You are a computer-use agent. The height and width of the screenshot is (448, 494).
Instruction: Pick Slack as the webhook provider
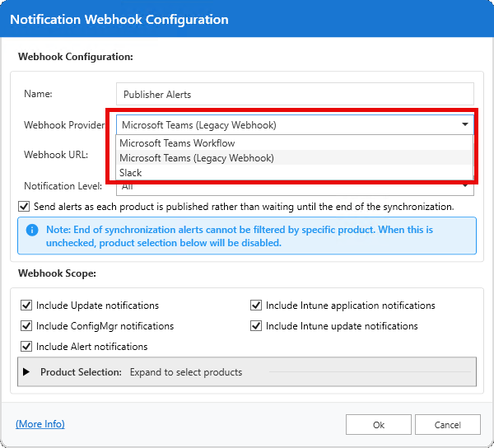click(x=295, y=173)
